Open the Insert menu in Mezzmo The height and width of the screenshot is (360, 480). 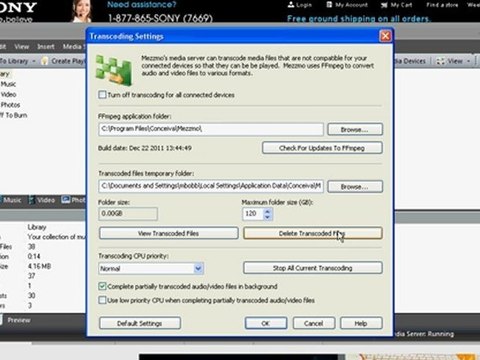(x=46, y=47)
